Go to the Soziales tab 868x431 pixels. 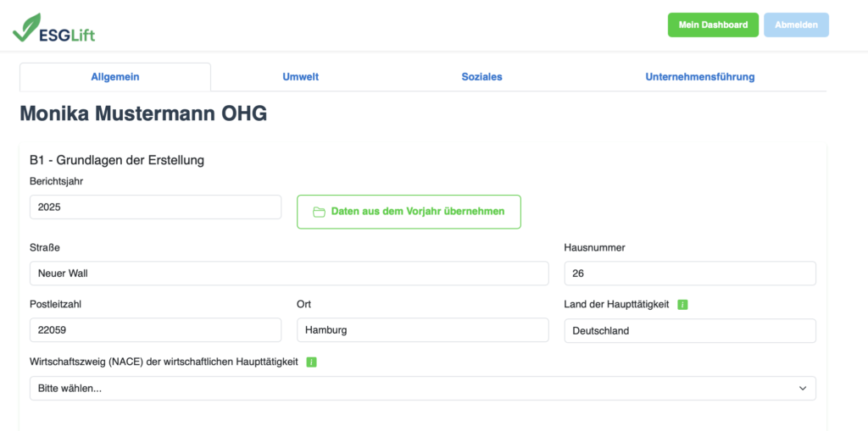coord(481,77)
